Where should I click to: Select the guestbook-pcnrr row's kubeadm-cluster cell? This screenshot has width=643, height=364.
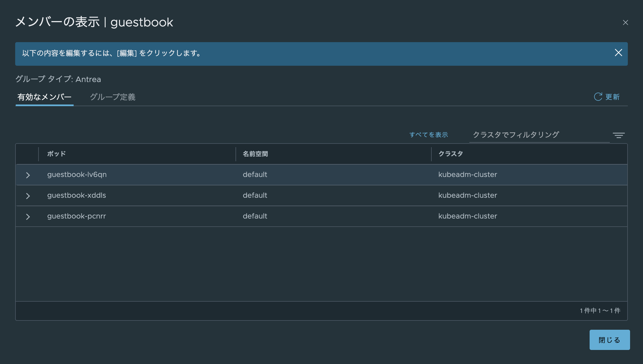[x=468, y=216]
